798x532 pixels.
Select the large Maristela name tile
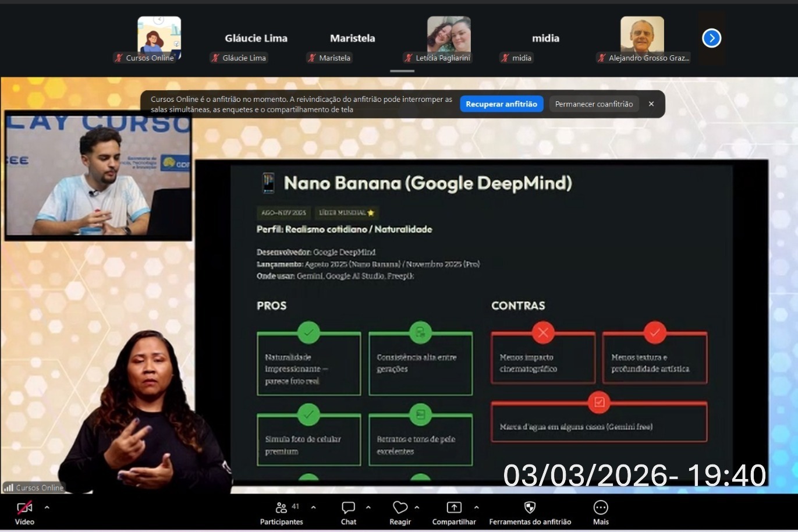coord(353,38)
